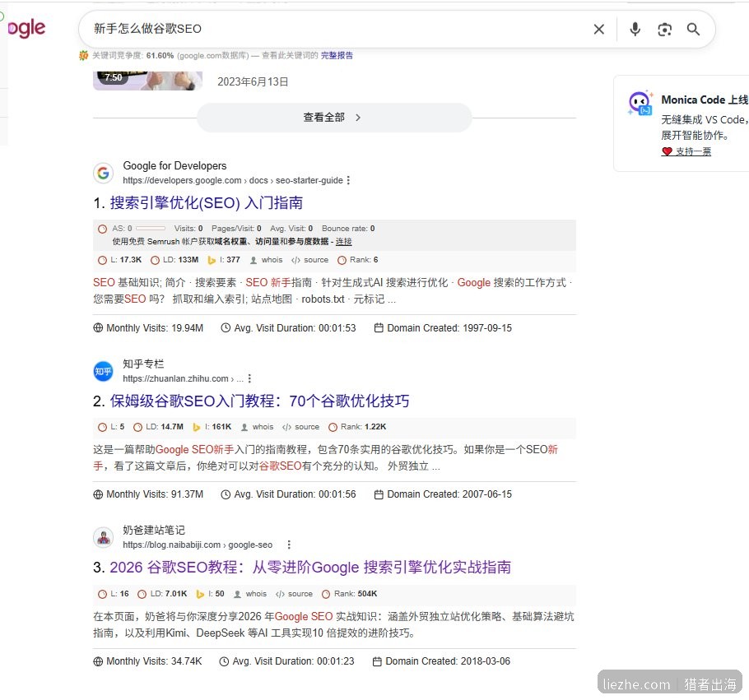Click Rank: 504K metric
This screenshot has height=700, width=749.
(x=350, y=594)
